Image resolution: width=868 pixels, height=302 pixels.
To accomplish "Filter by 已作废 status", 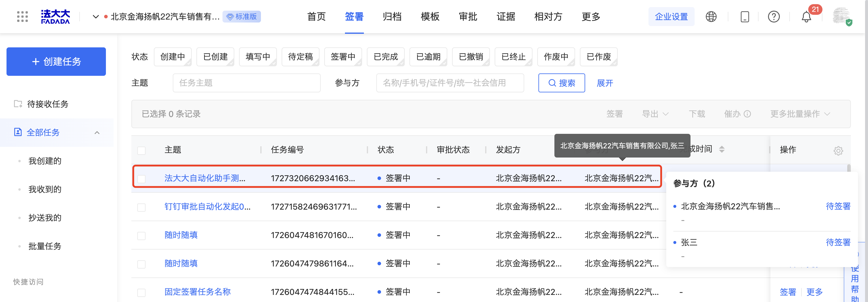I will tap(599, 57).
